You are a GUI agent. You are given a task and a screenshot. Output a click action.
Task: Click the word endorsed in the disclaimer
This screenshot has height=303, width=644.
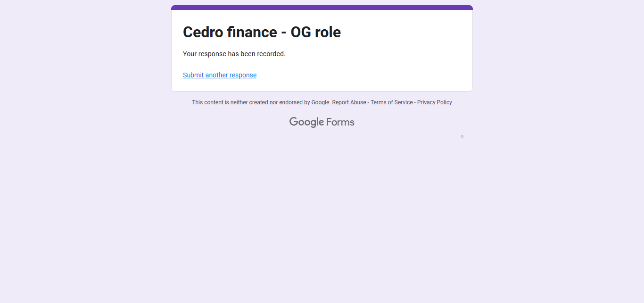291,102
